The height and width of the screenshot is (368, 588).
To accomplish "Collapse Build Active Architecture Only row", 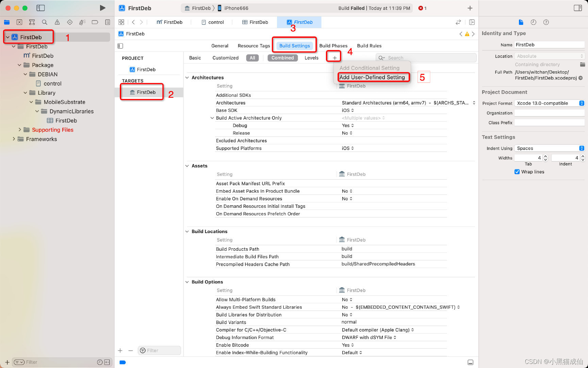I will click(212, 118).
